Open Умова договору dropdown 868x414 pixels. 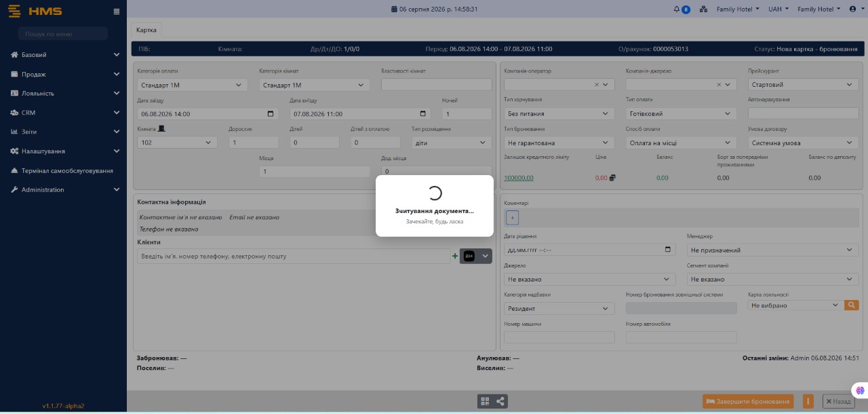804,143
